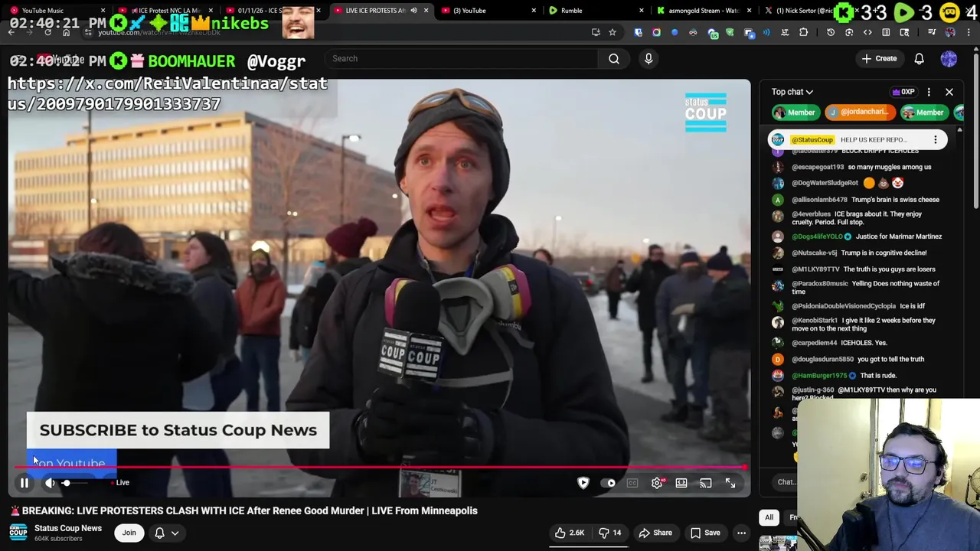
Task: Switch to asmongold Stream browser tab
Action: (x=703, y=11)
